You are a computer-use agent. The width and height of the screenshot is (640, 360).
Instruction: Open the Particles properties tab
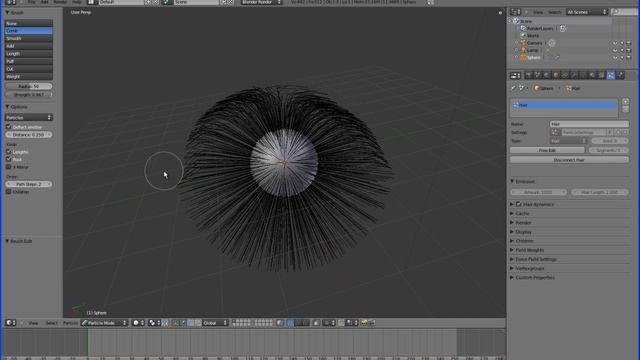coord(611,75)
